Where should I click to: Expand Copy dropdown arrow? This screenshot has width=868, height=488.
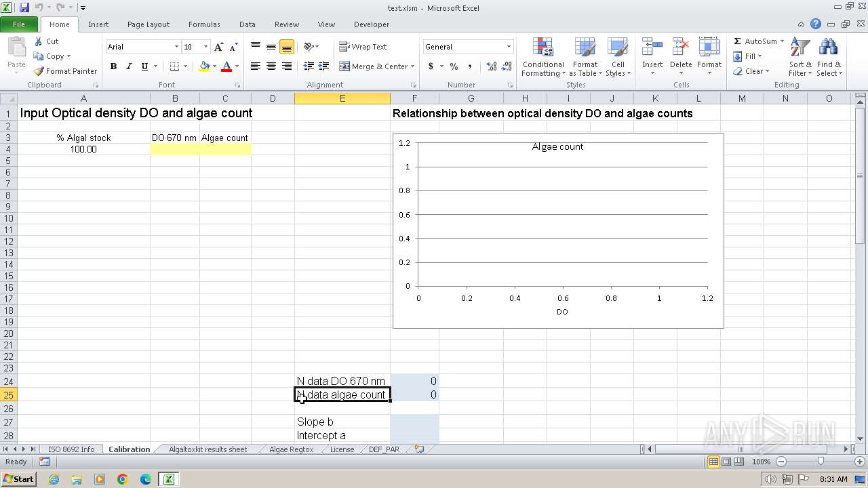(x=68, y=56)
